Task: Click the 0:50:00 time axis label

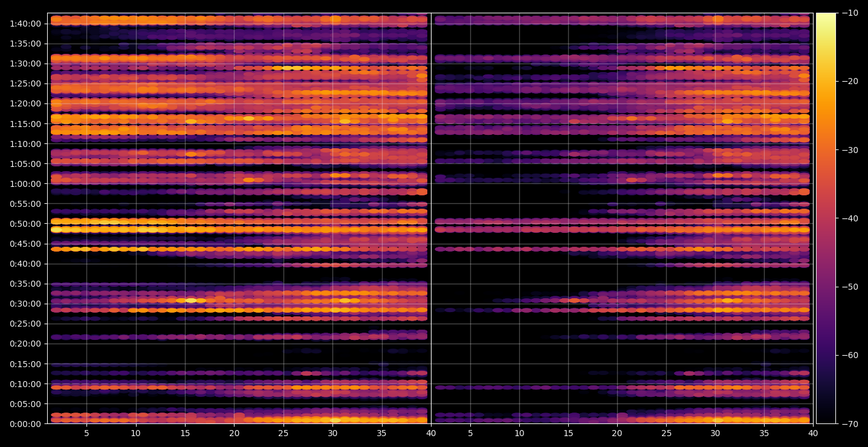Action: [25, 224]
